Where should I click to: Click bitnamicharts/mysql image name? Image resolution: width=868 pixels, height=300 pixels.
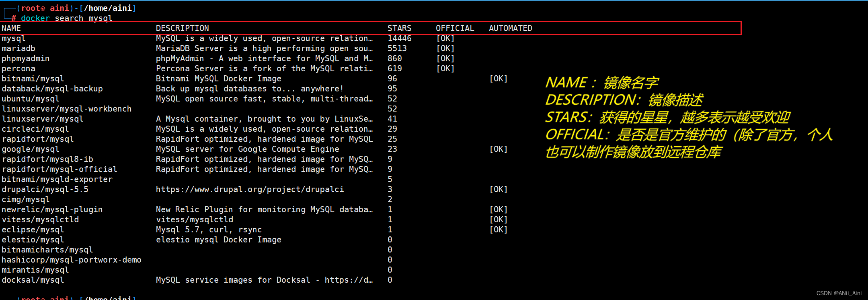47,250
